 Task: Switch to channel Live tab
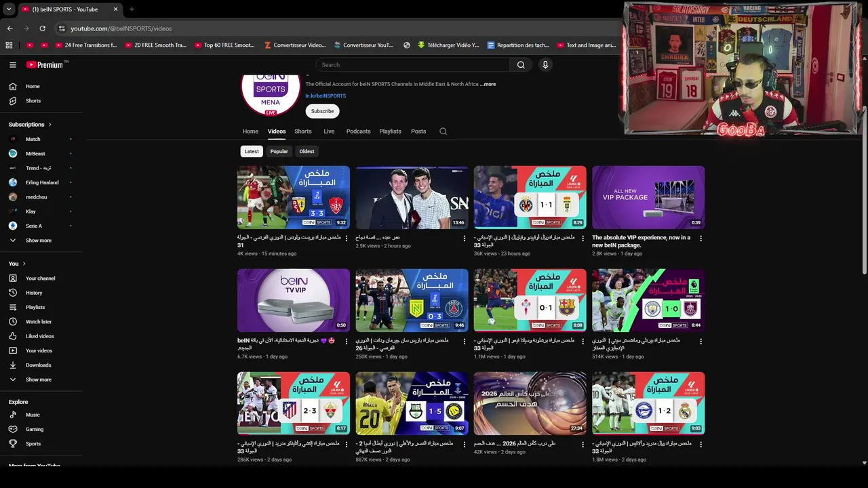[329, 131]
